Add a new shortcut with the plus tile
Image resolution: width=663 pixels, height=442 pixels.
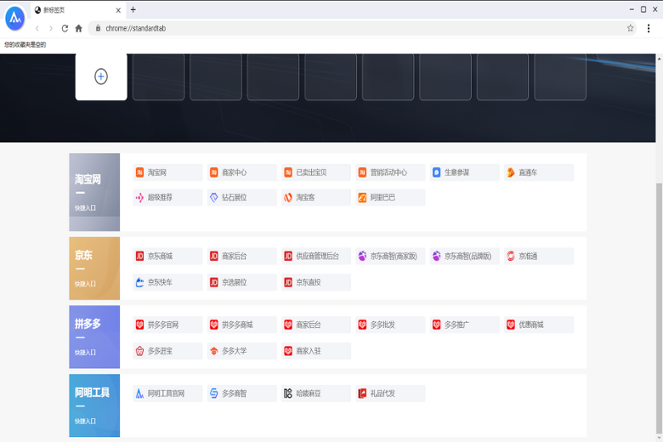click(101, 77)
